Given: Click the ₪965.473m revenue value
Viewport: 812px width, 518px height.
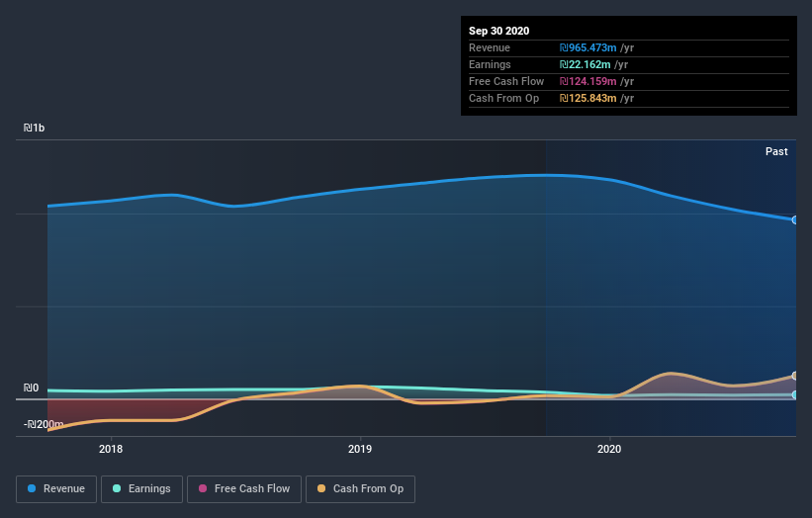Looking at the screenshot, I should coord(587,47).
